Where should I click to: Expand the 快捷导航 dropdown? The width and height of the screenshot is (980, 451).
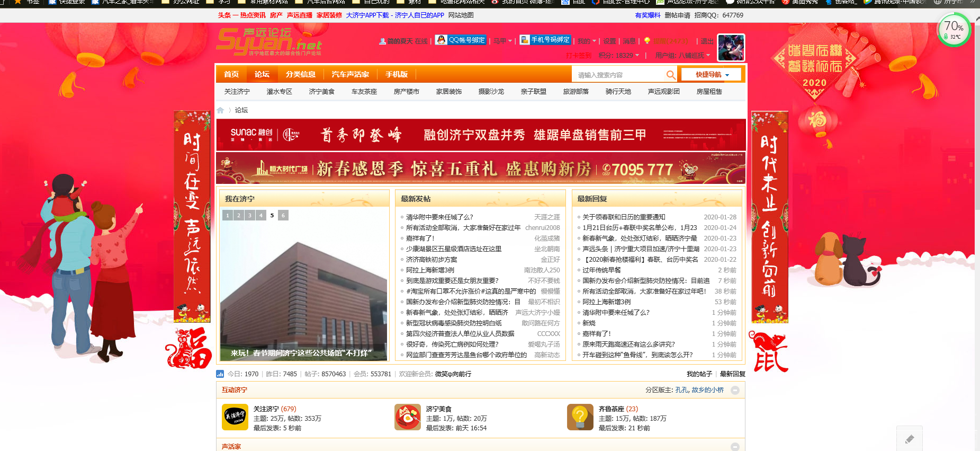712,75
